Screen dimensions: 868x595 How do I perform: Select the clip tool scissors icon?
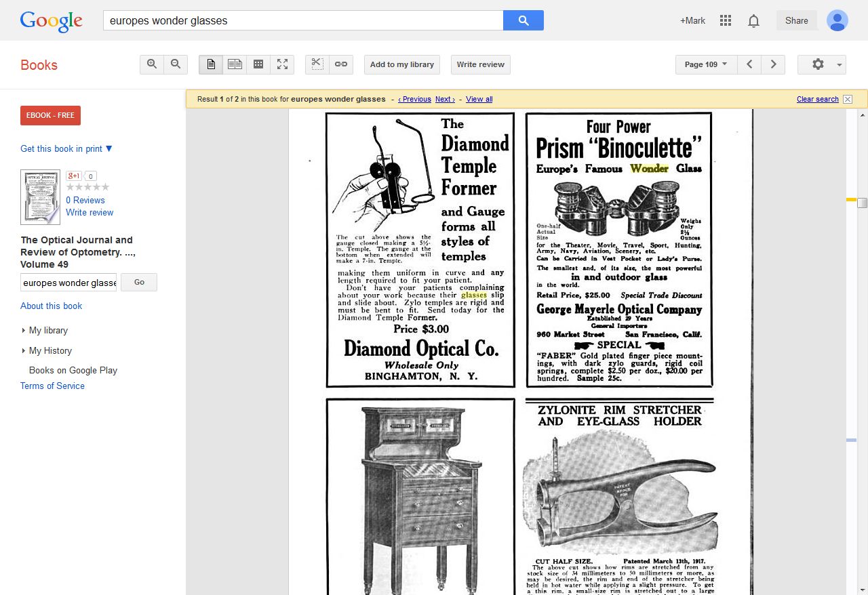pos(317,64)
